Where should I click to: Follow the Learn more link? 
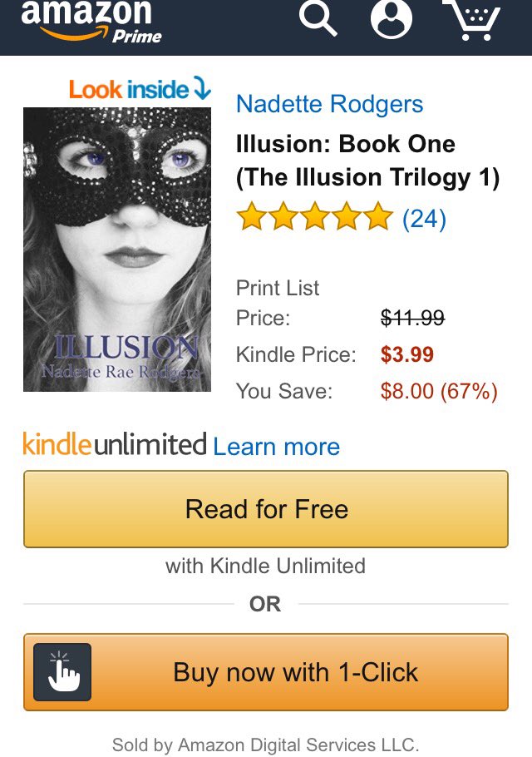[x=276, y=446]
